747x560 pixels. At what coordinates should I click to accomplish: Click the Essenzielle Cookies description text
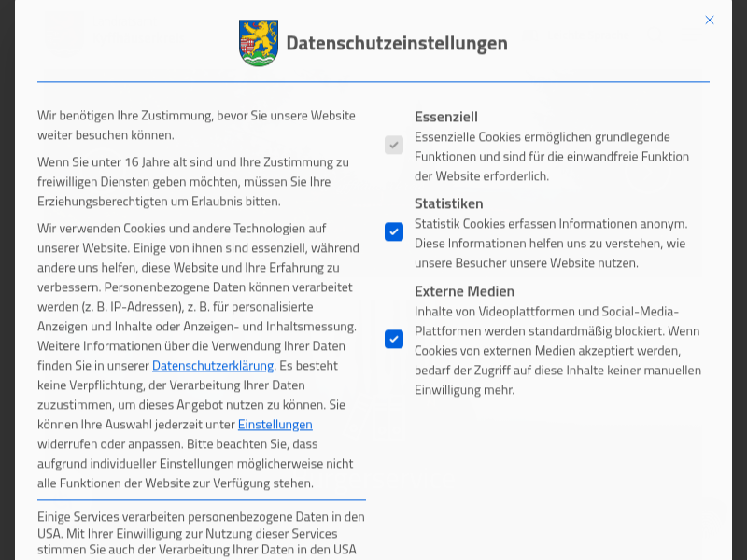click(551, 156)
